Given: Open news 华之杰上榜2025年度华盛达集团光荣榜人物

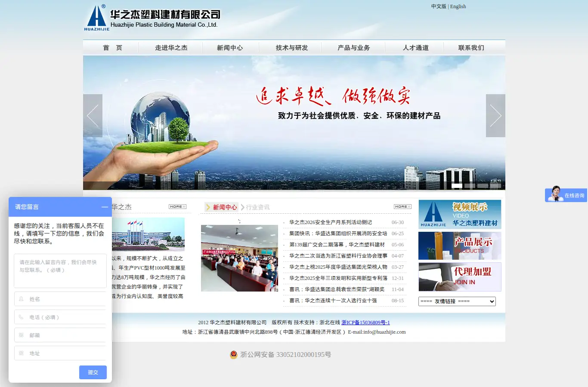Looking at the screenshot, I should click(x=338, y=267).
